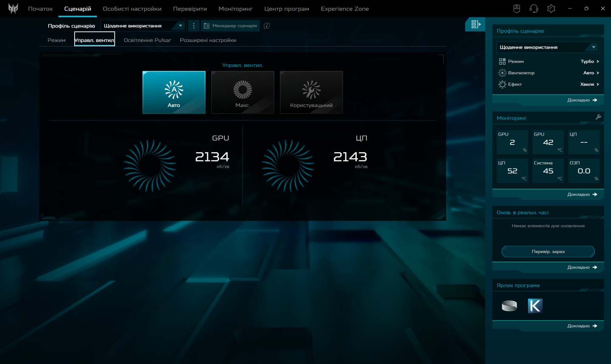Click the monitoring wrench icon

point(598,117)
